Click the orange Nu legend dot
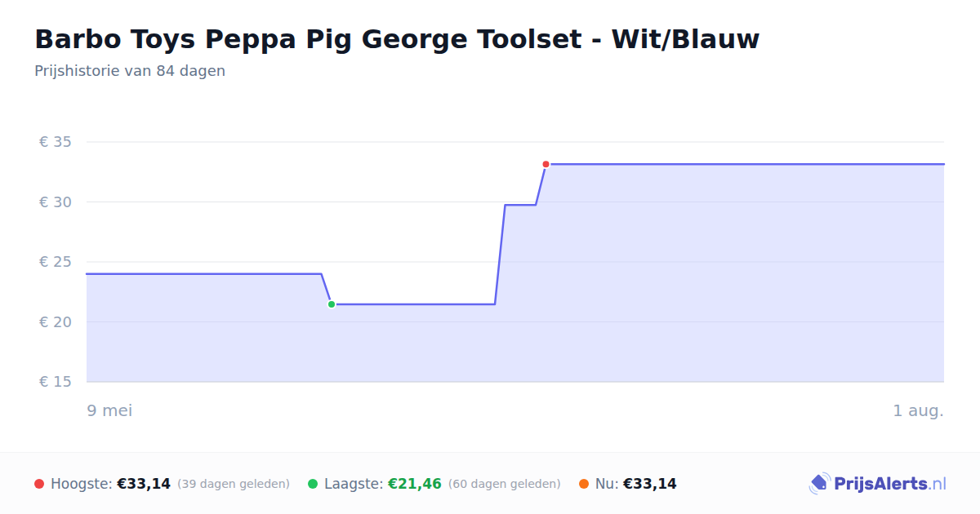Screen dimensions: 980x514 584,484
